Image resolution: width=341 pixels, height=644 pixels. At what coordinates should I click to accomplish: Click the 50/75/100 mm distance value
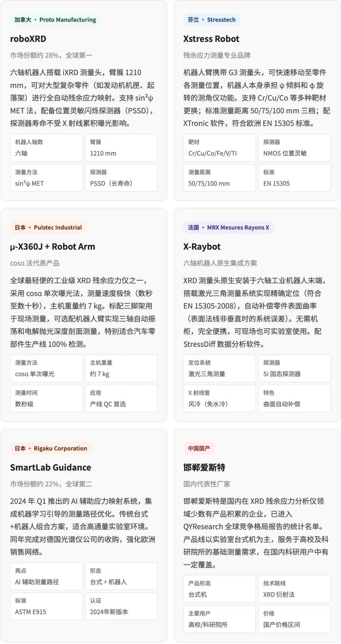(209, 183)
